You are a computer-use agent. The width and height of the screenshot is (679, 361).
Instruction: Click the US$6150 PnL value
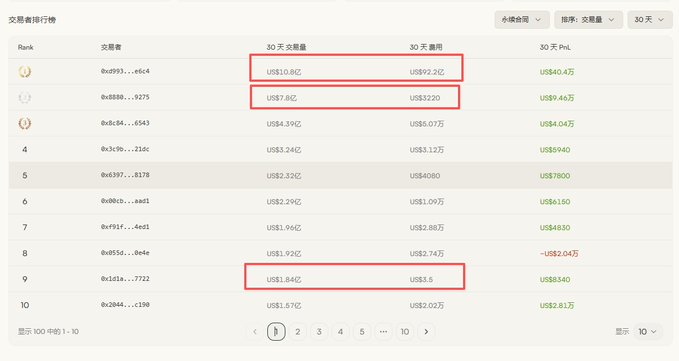click(555, 202)
